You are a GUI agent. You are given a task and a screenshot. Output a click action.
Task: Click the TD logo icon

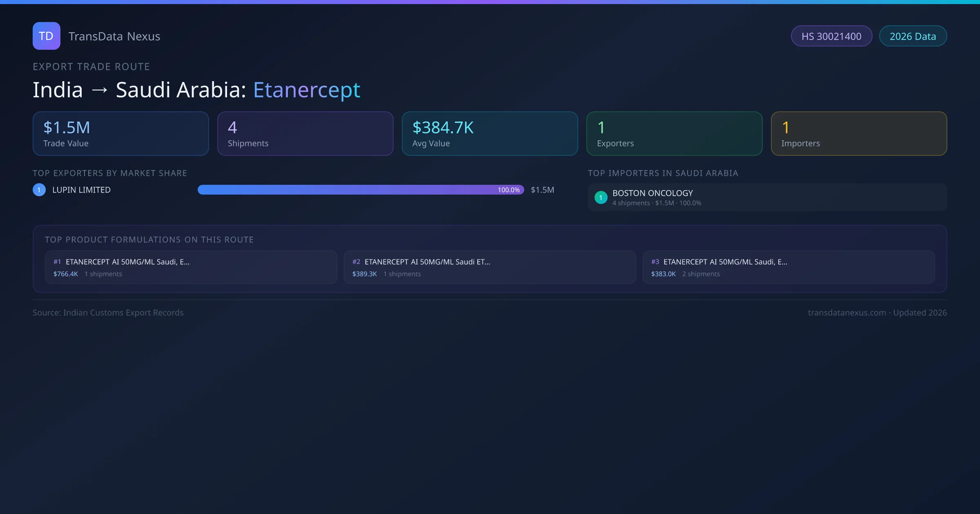click(x=46, y=36)
